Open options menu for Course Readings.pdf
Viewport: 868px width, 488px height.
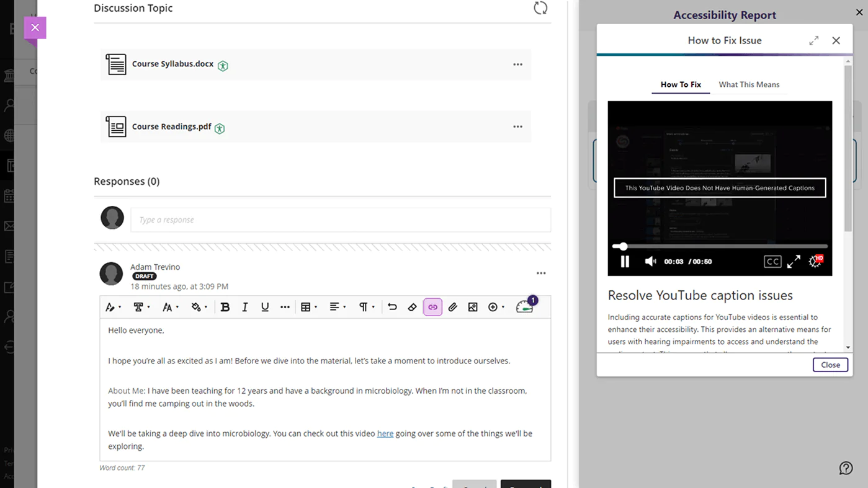point(517,126)
